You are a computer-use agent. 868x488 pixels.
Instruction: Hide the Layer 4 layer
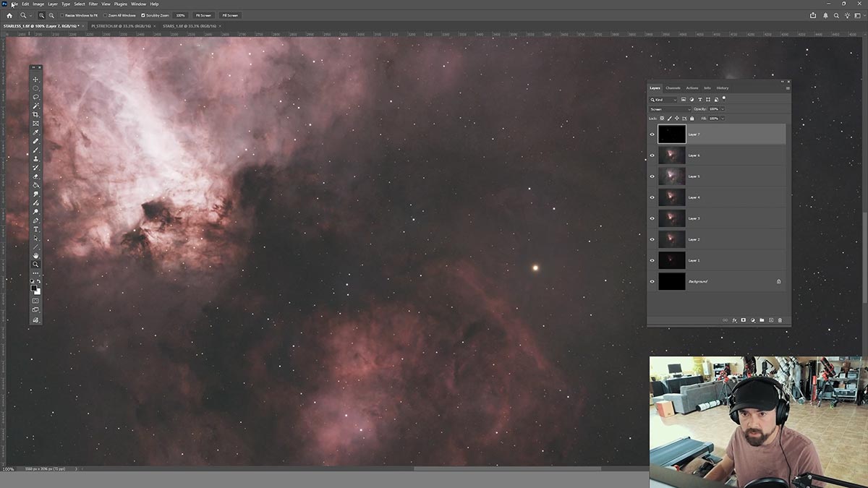pyautogui.click(x=653, y=197)
